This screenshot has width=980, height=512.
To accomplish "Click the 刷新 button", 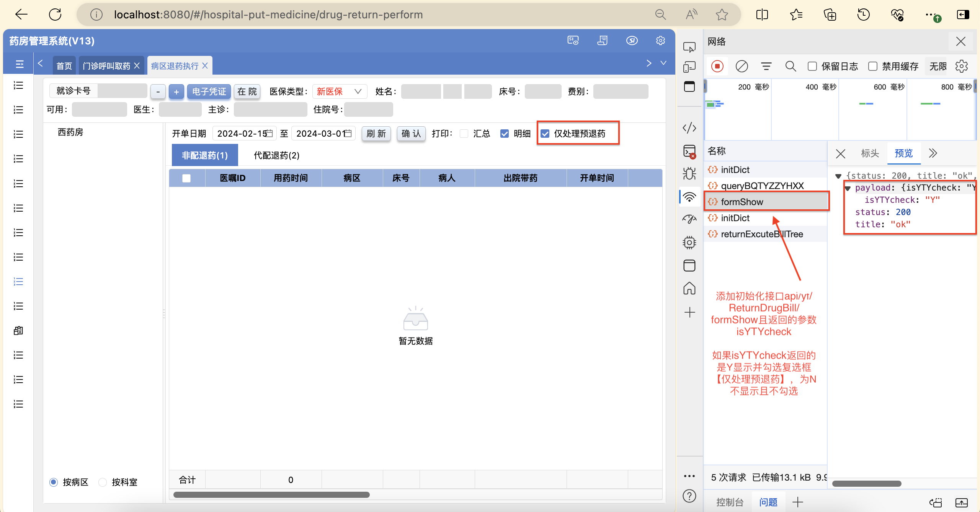I will click(376, 134).
